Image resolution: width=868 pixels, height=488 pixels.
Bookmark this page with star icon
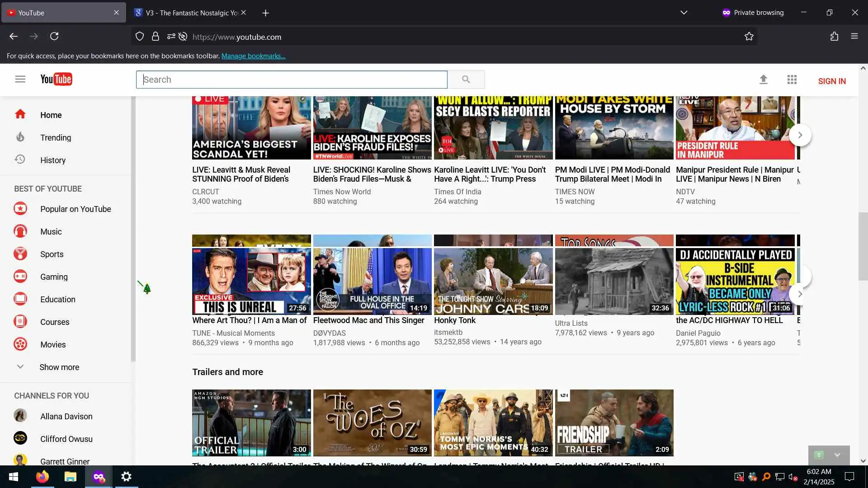[x=749, y=37]
